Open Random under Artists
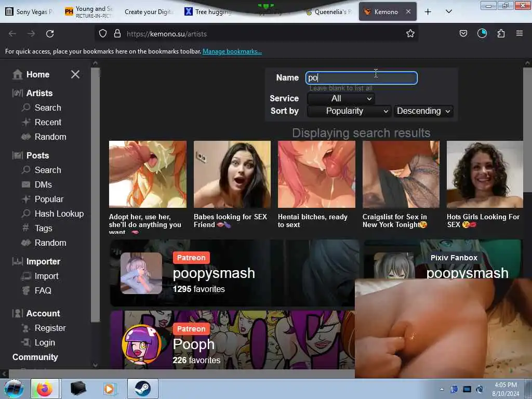The height and width of the screenshot is (399, 532). pyautogui.click(x=50, y=137)
